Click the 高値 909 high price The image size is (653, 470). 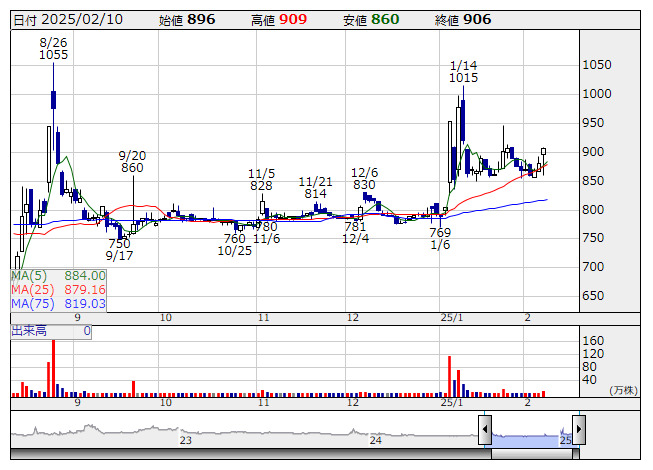point(279,20)
